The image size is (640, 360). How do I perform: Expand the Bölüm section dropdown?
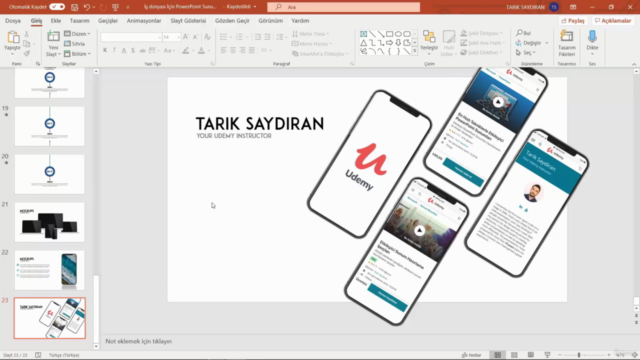click(x=78, y=53)
